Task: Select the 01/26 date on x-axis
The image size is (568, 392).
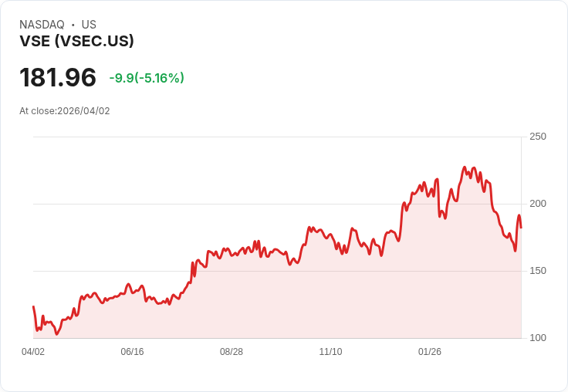Action: click(430, 352)
